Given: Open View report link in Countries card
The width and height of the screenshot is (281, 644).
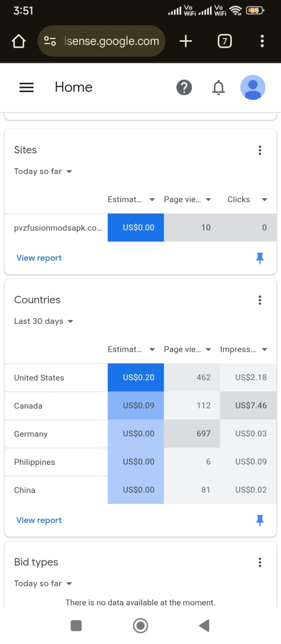Looking at the screenshot, I should point(39,520).
